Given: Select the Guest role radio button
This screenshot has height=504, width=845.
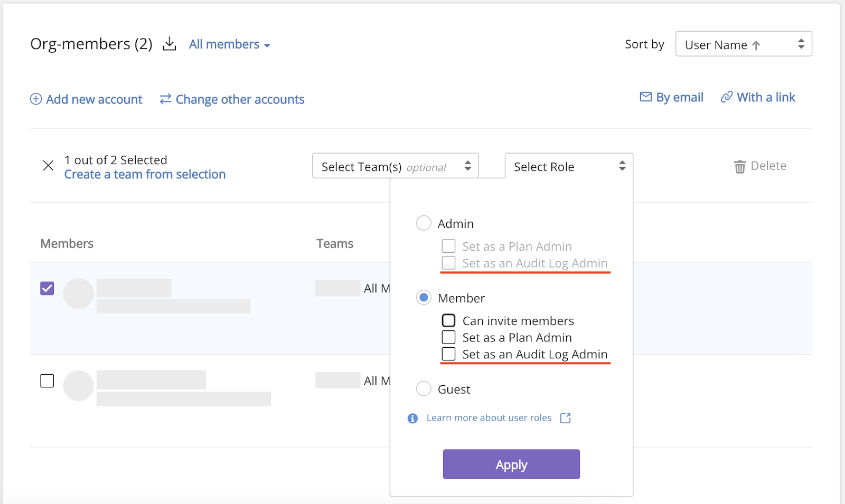Looking at the screenshot, I should pos(424,389).
